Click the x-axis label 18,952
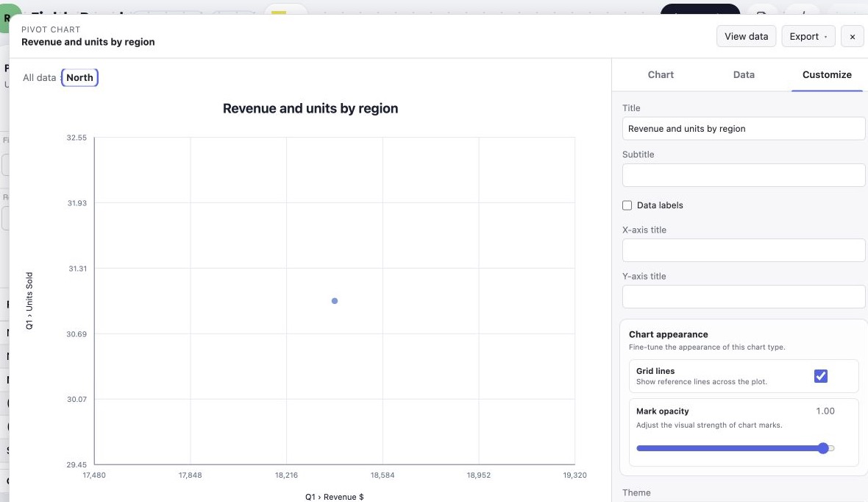 click(x=478, y=476)
